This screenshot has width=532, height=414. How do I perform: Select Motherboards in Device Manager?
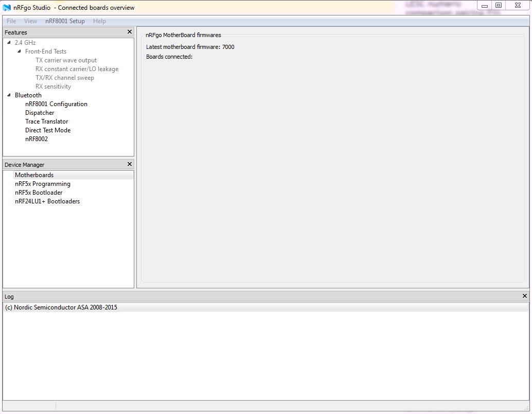click(x=73, y=175)
